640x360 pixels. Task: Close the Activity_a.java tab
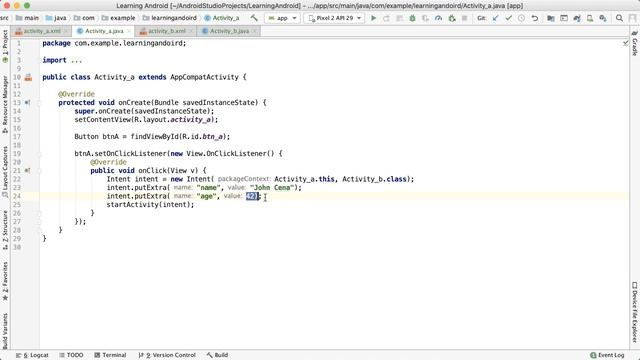click(129, 31)
